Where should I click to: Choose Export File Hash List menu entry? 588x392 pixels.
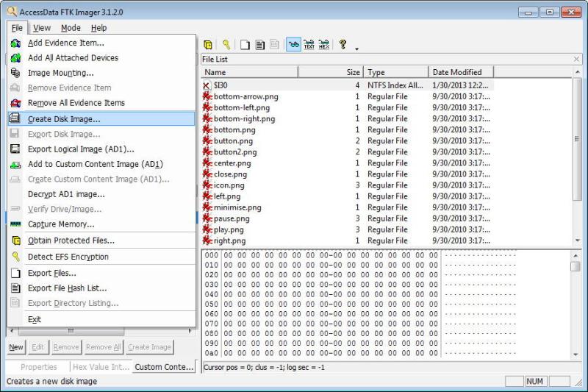click(101, 288)
